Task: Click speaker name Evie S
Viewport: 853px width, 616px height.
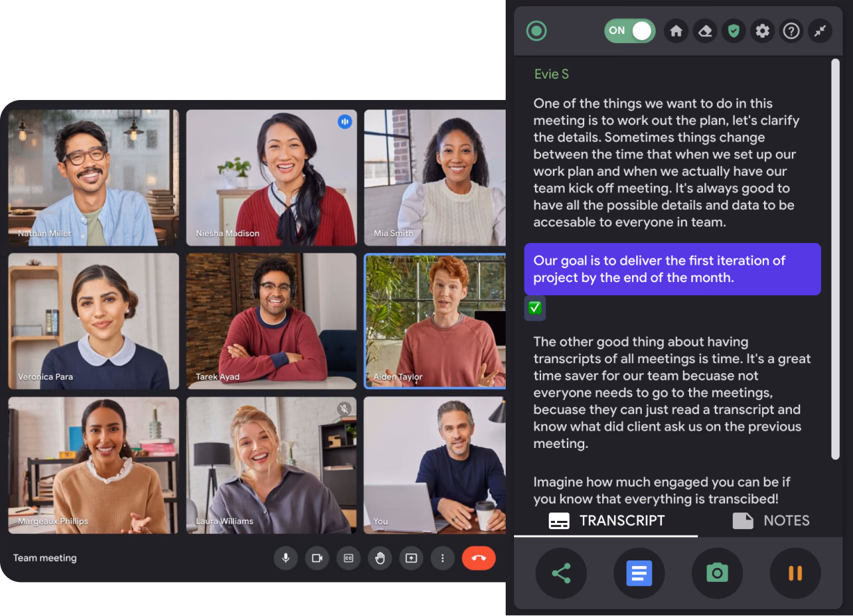Action: pyautogui.click(x=552, y=74)
